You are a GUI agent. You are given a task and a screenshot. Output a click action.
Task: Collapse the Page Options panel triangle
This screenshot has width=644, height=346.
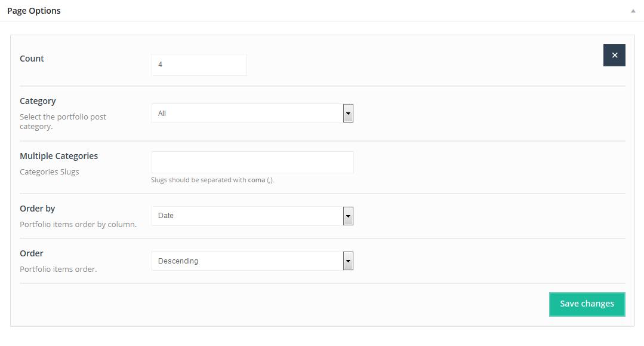coord(633,11)
